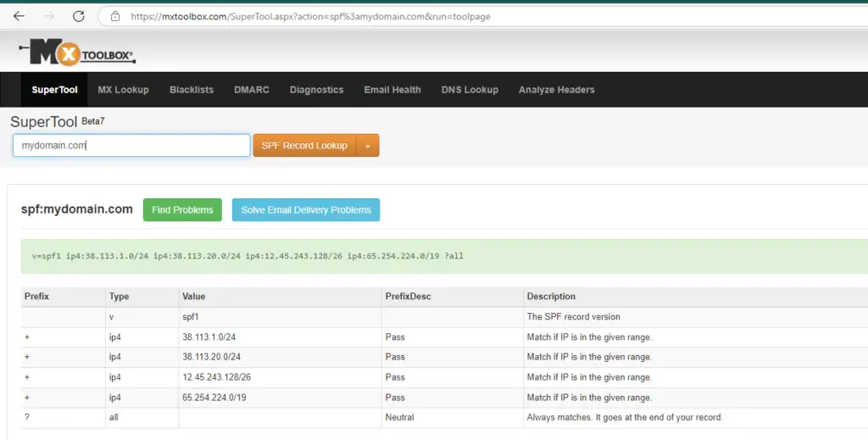This screenshot has height=440, width=868.
Task: Select the 38.113.20.0/24 value cell
Action: [x=280, y=357]
